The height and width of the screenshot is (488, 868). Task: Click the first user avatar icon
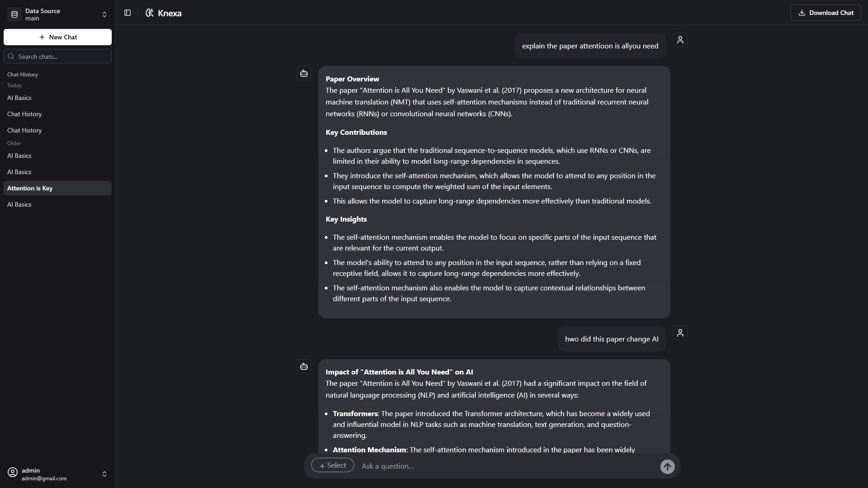click(680, 40)
